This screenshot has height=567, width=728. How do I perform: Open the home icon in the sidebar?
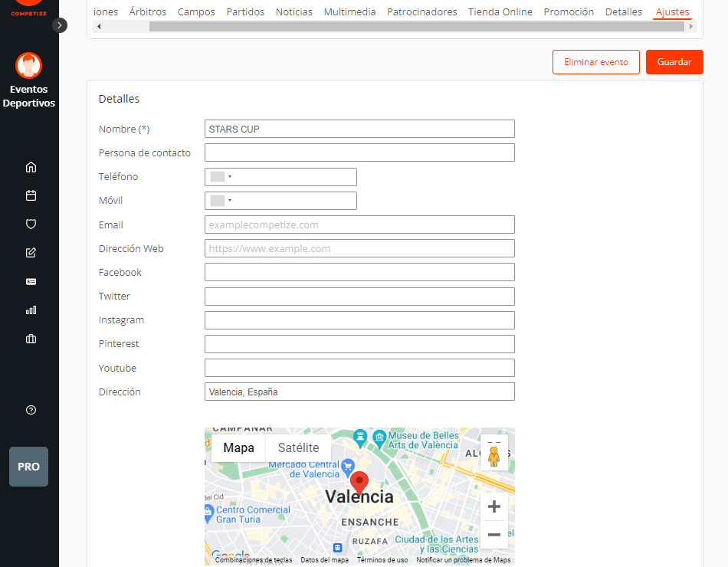tap(31, 167)
